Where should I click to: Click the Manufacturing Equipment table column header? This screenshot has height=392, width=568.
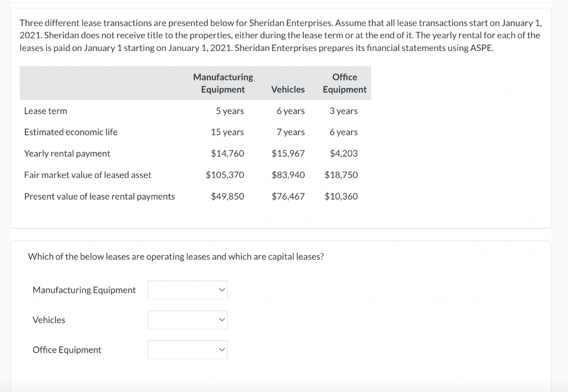pyautogui.click(x=223, y=83)
